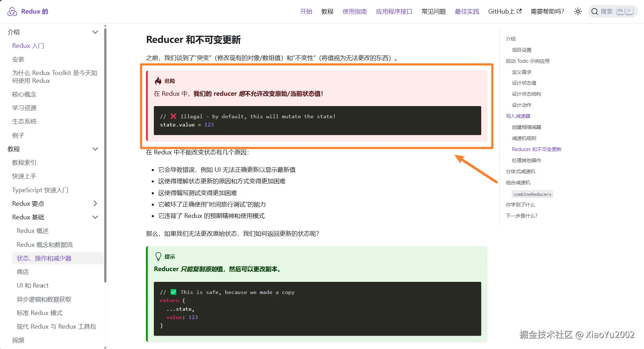Screen dimensions: 644x349
Task: Click the lightbulb icon in the 提示 box
Action: coord(158,256)
